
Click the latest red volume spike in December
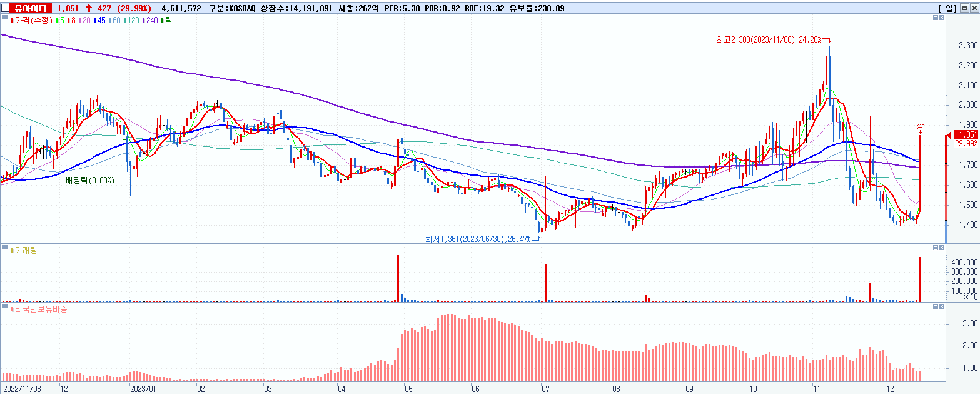click(920, 280)
